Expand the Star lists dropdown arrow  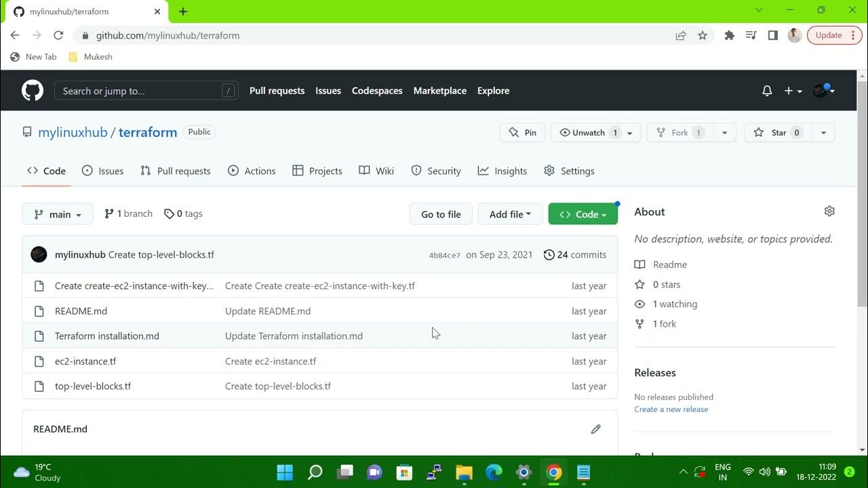823,133
